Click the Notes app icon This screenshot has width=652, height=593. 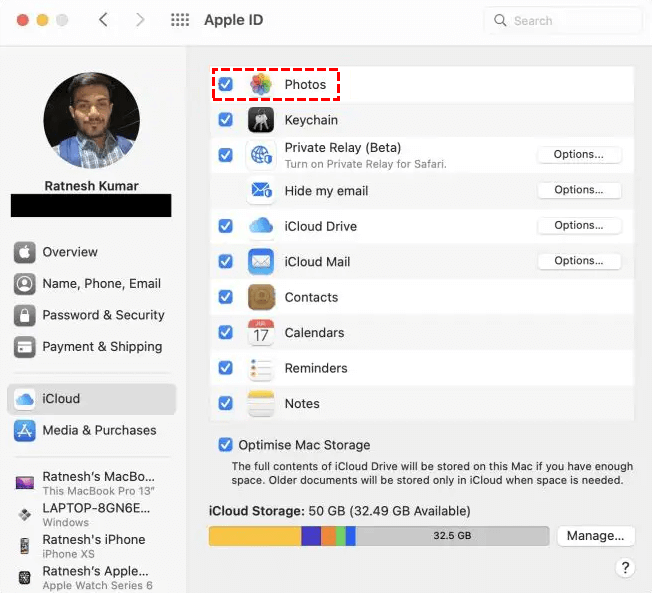pyautogui.click(x=261, y=404)
